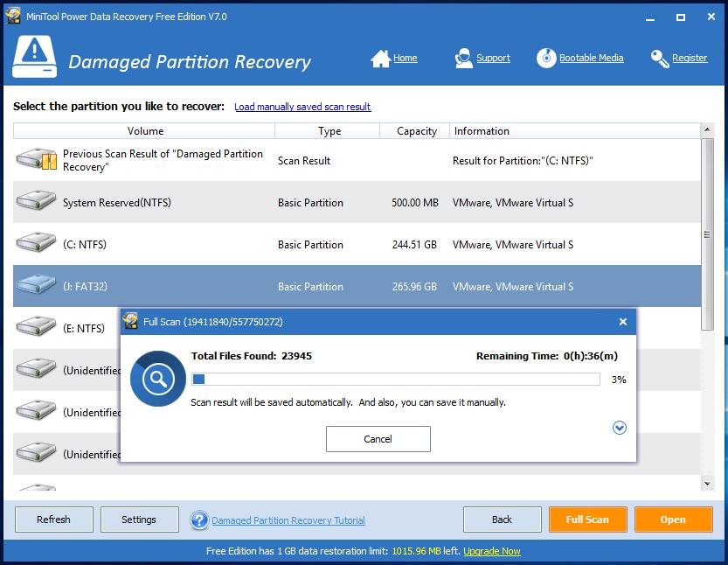Click the MiniTool app icon in title bar

point(13,16)
